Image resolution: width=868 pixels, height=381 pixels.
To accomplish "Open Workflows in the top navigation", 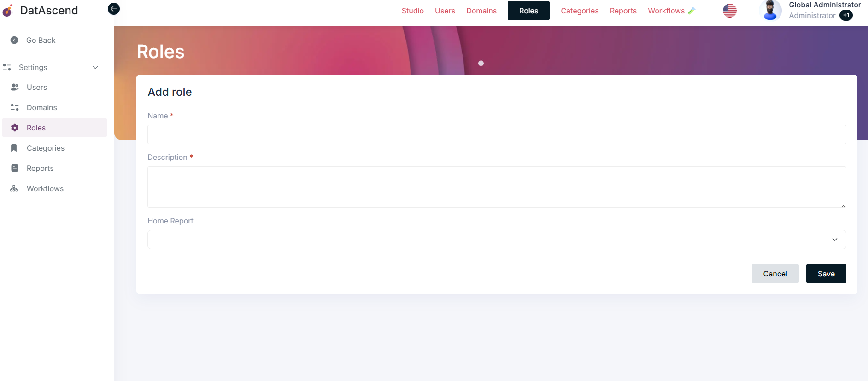I will pyautogui.click(x=666, y=11).
